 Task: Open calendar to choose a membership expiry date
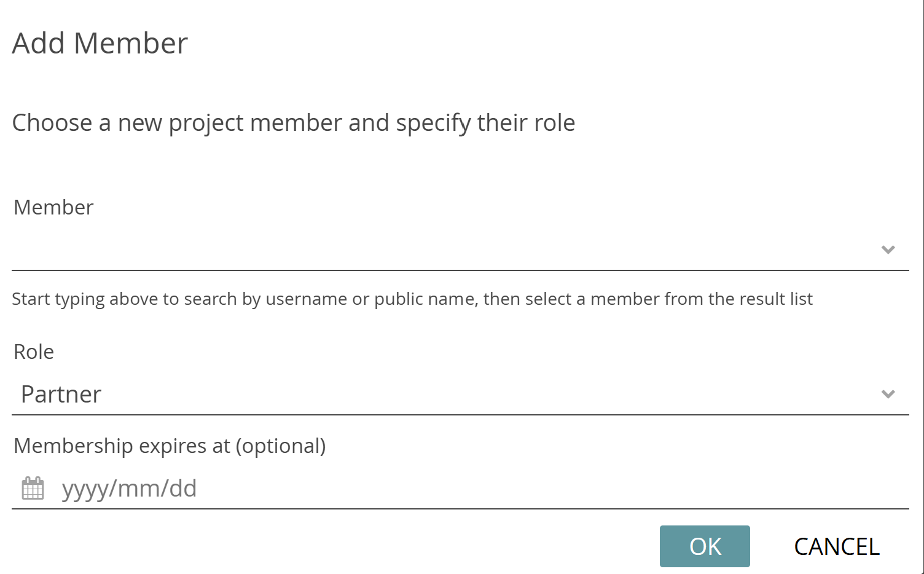tap(31, 487)
